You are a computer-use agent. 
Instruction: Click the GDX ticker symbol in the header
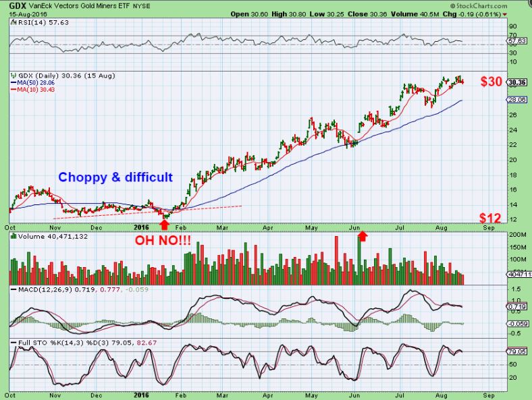[18, 6]
